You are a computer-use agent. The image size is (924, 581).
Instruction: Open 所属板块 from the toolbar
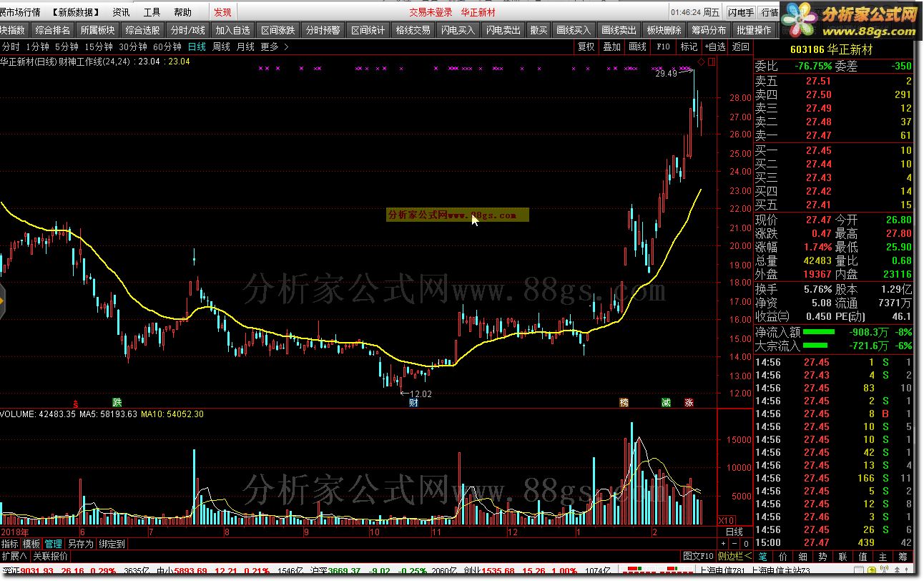tap(98, 30)
